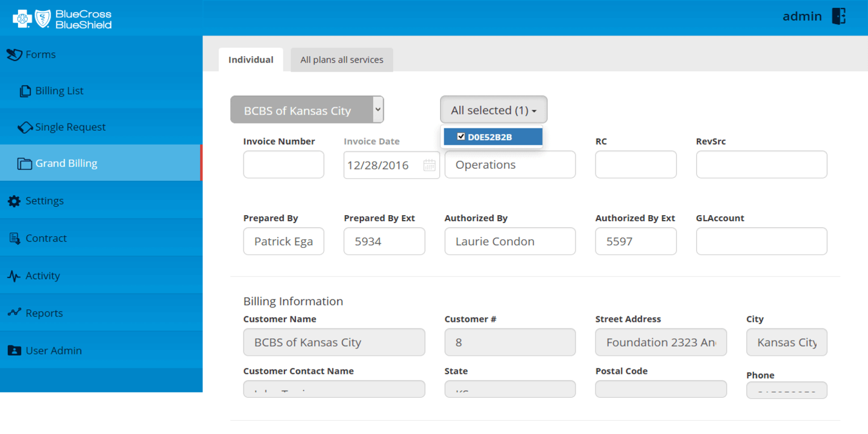
Task: Switch to All plans all services tab
Action: tap(342, 60)
